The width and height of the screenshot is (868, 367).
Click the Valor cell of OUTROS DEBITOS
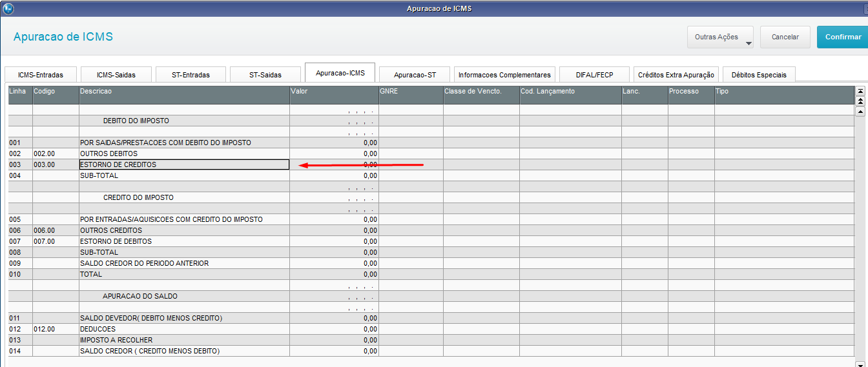[334, 154]
